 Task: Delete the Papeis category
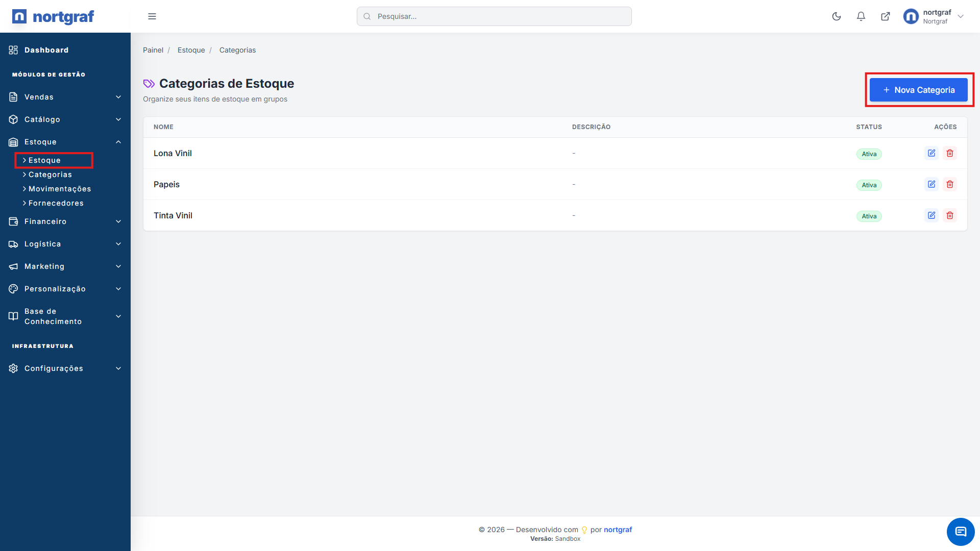point(949,184)
